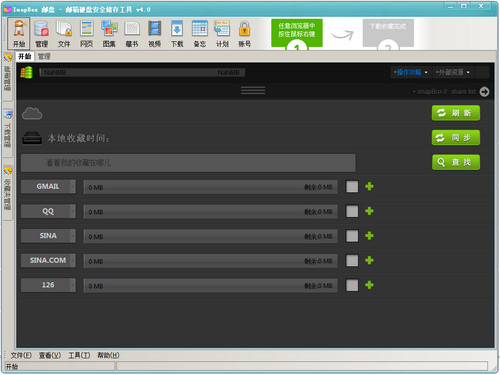Toggle the GMAIL row checkbox

pyautogui.click(x=352, y=186)
